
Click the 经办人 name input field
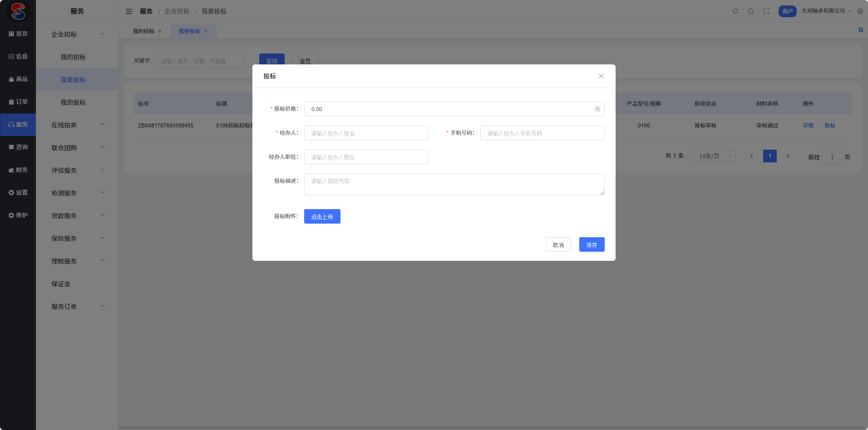pyautogui.click(x=366, y=133)
